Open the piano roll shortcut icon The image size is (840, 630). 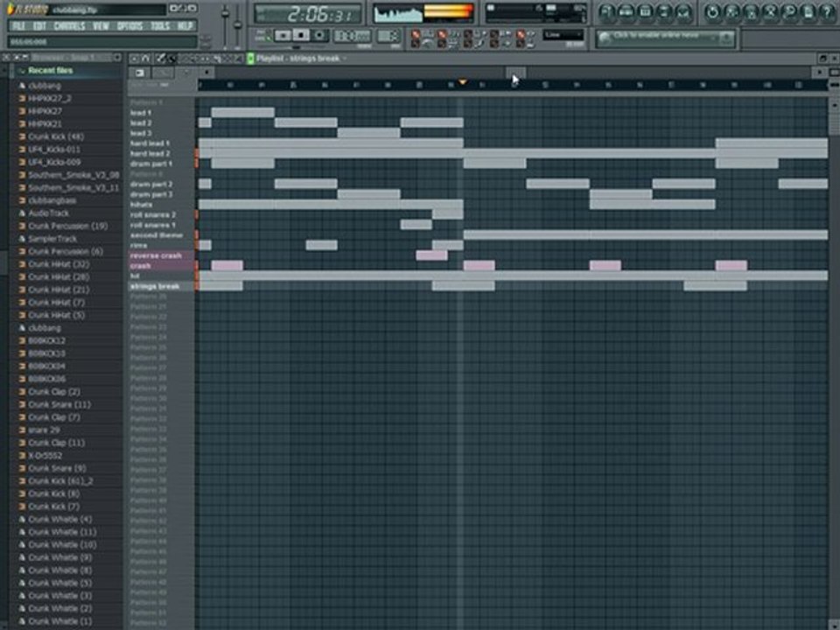coord(645,11)
